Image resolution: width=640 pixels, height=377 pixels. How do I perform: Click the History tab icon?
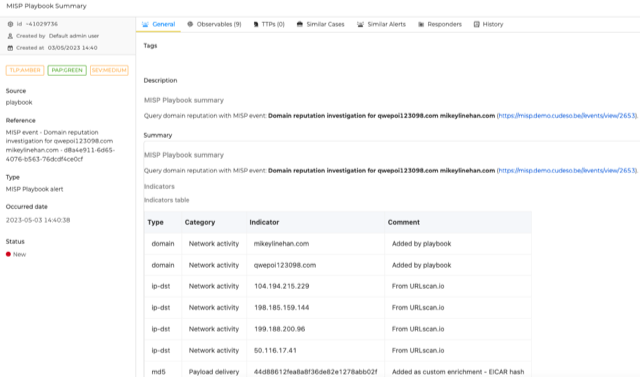[476, 24]
